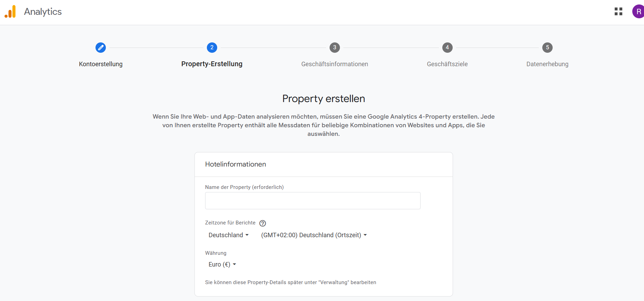Image resolution: width=644 pixels, height=301 pixels.
Task: Select the Geschäftsziele step label
Action: (x=447, y=64)
